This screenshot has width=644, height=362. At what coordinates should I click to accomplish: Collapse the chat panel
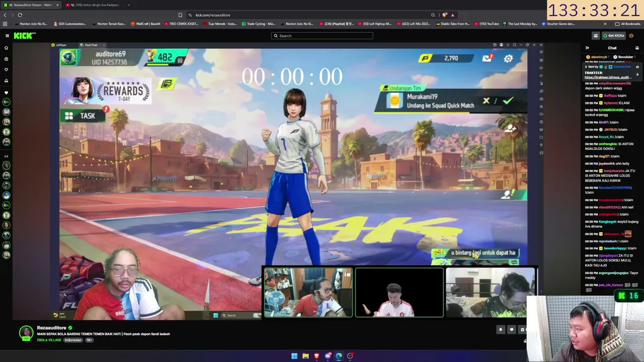coord(587,48)
